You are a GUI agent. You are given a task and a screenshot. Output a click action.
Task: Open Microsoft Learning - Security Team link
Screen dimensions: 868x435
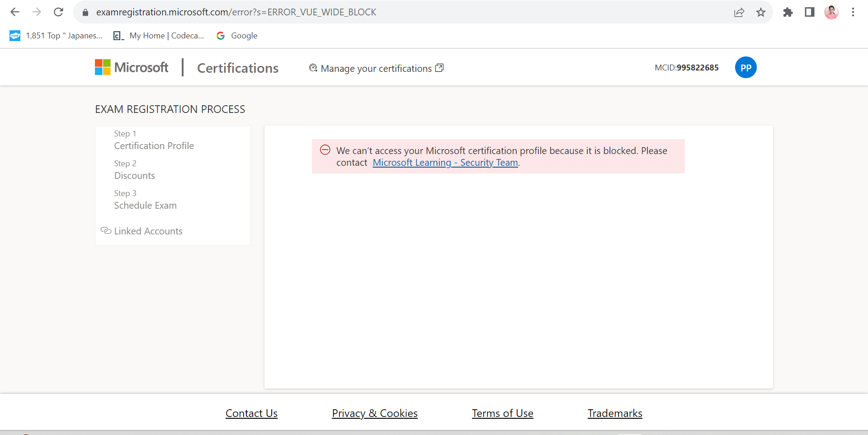pyautogui.click(x=445, y=163)
